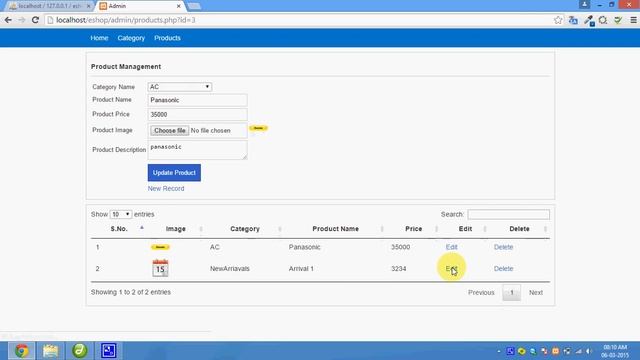The width and height of the screenshot is (640, 360).
Task: Open Chrome hamburger menu
Action: click(x=633, y=20)
